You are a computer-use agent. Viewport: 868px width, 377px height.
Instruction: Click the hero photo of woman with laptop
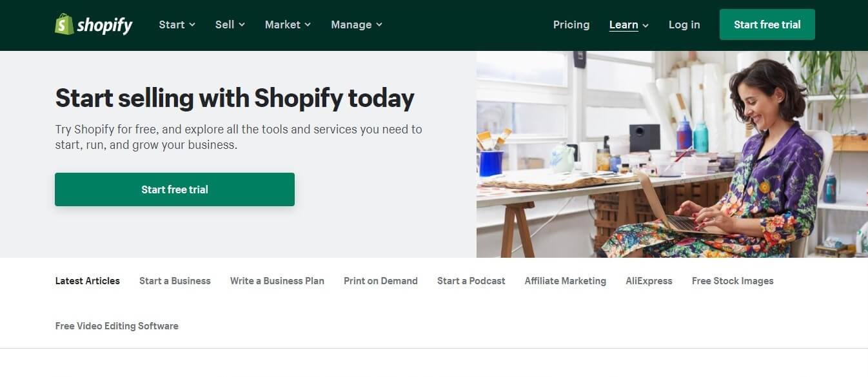(x=672, y=155)
